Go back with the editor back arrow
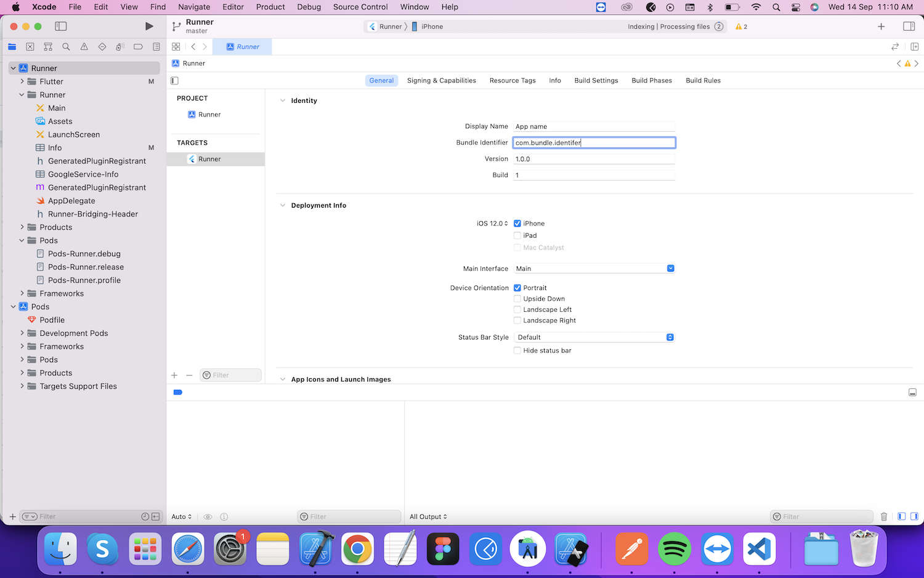This screenshot has width=924, height=578. pos(193,47)
